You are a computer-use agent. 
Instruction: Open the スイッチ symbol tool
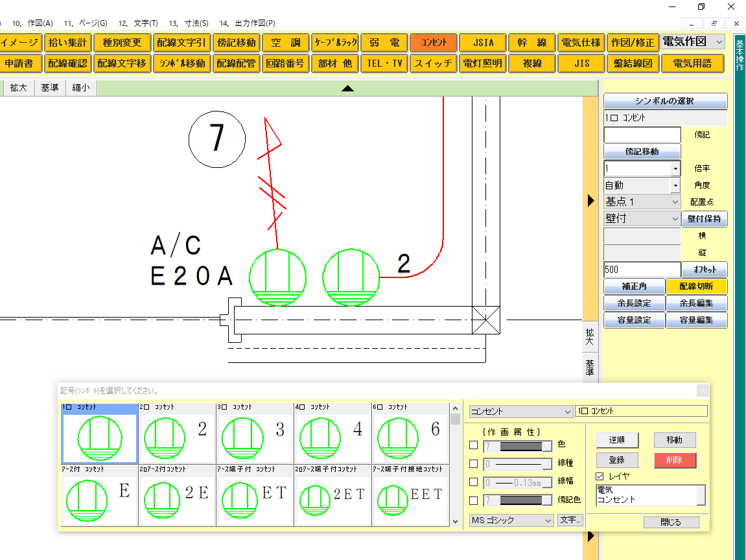click(433, 63)
